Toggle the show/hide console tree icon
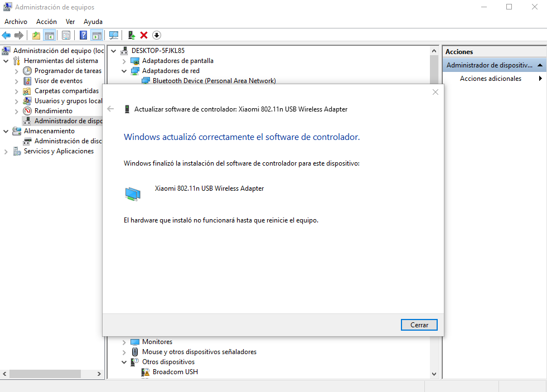547x392 pixels. point(50,35)
